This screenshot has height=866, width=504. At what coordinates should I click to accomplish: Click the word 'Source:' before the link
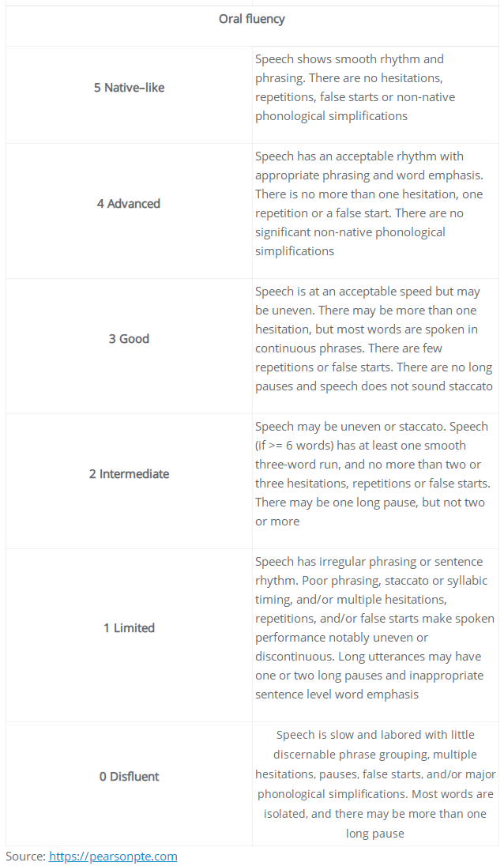point(26,856)
